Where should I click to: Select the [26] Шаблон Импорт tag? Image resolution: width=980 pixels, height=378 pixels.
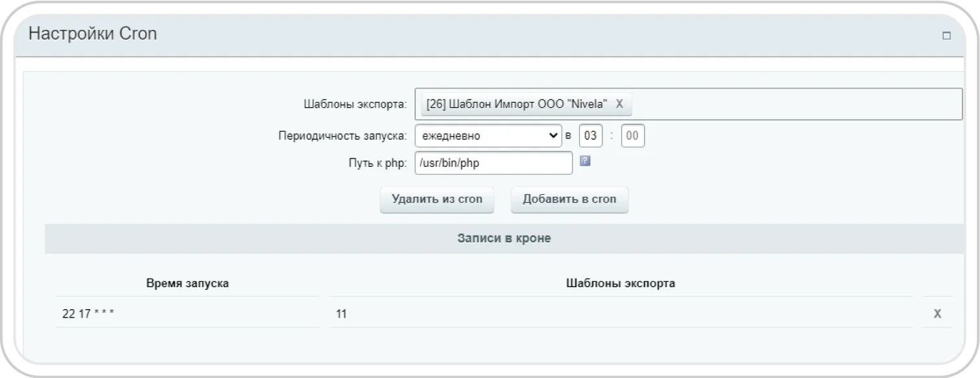pyautogui.click(x=517, y=104)
